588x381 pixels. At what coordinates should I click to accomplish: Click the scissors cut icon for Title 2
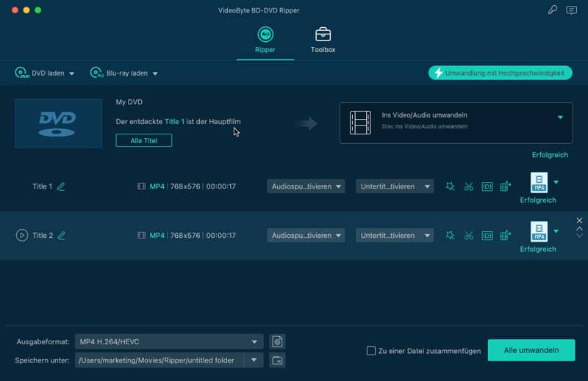point(469,235)
